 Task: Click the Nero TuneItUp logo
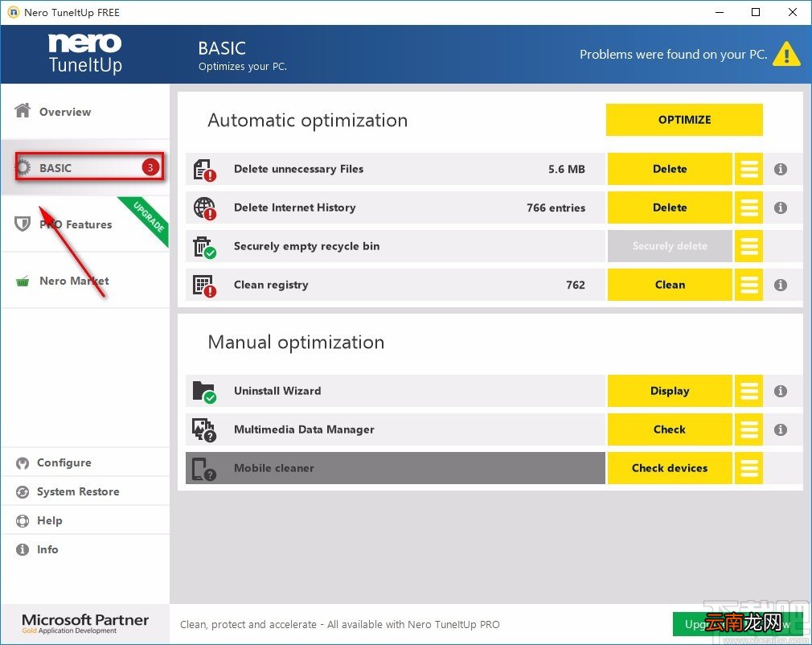point(85,54)
